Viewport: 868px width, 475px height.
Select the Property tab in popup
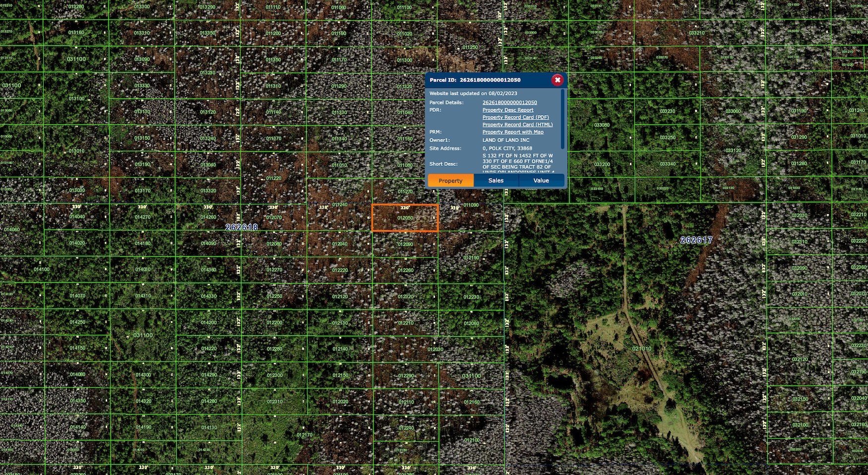tap(450, 181)
